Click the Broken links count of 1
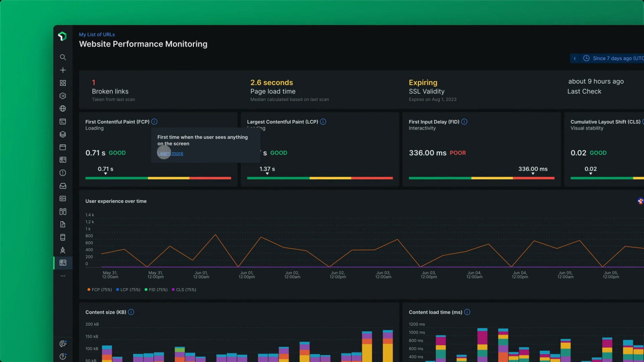 click(x=94, y=82)
